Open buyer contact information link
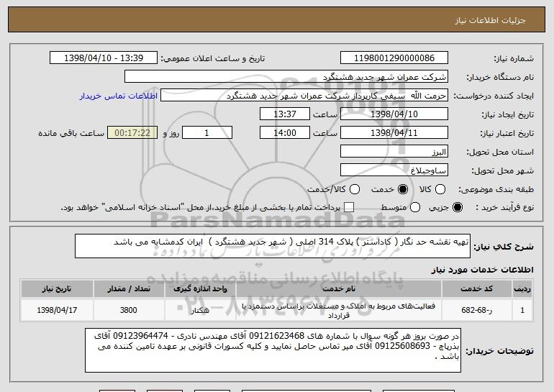Image resolution: width=554 pixels, height=392 pixels. coord(119,96)
